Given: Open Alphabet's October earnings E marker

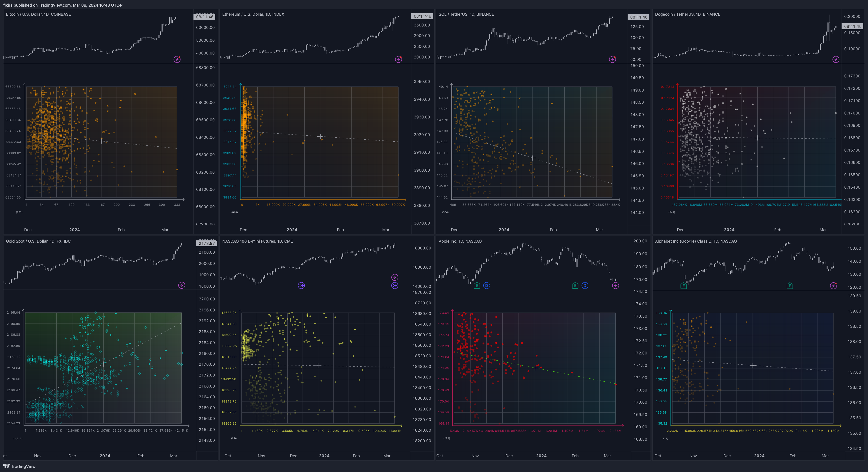Looking at the screenshot, I should point(683,286).
